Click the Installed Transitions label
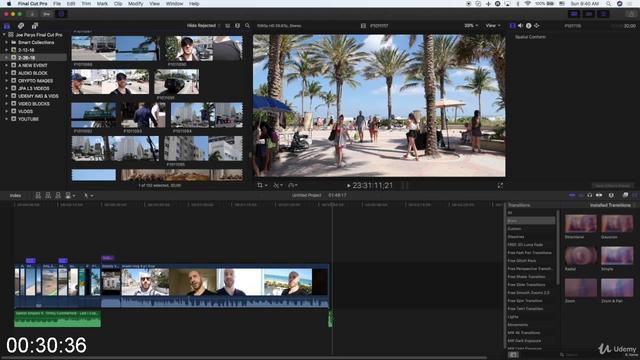The image size is (640, 360). (x=610, y=205)
